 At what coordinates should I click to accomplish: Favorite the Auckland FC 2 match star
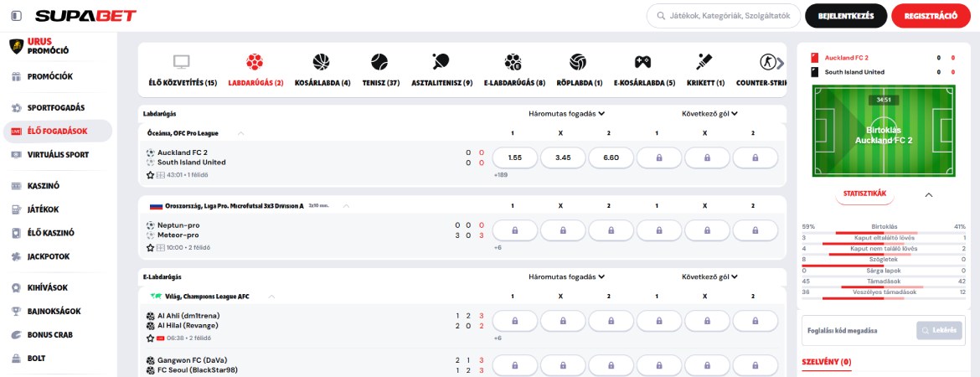point(150,175)
